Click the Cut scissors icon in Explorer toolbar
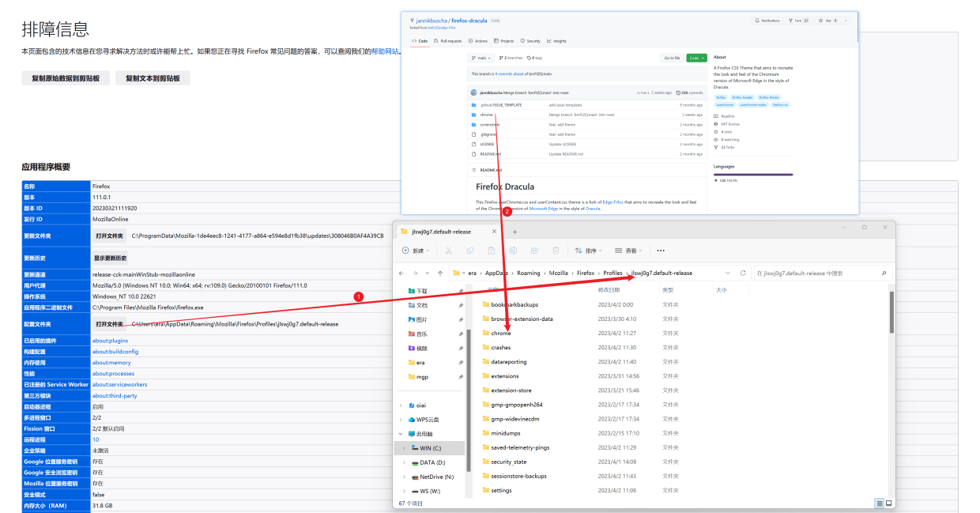 pos(448,251)
